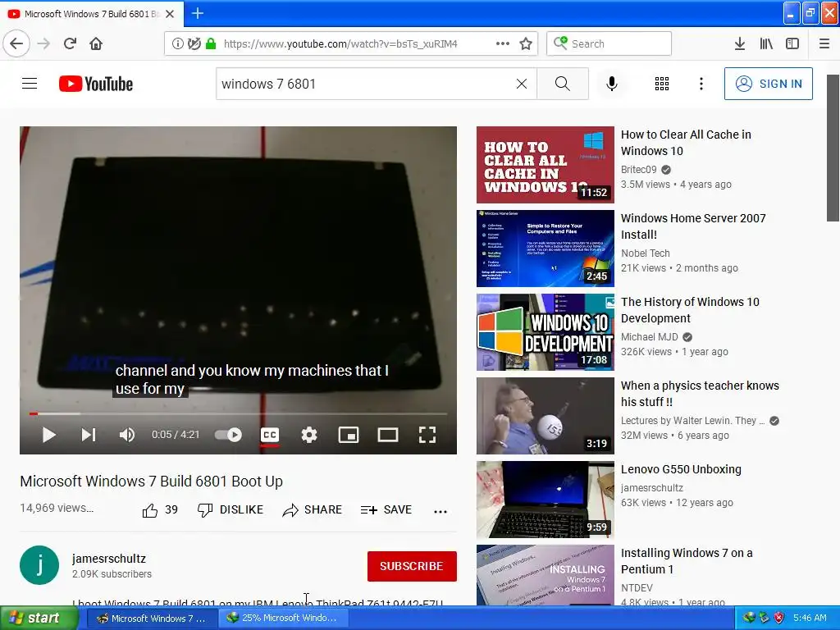Open History of Windows 10 Development thumbnail

[x=546, y=332]
